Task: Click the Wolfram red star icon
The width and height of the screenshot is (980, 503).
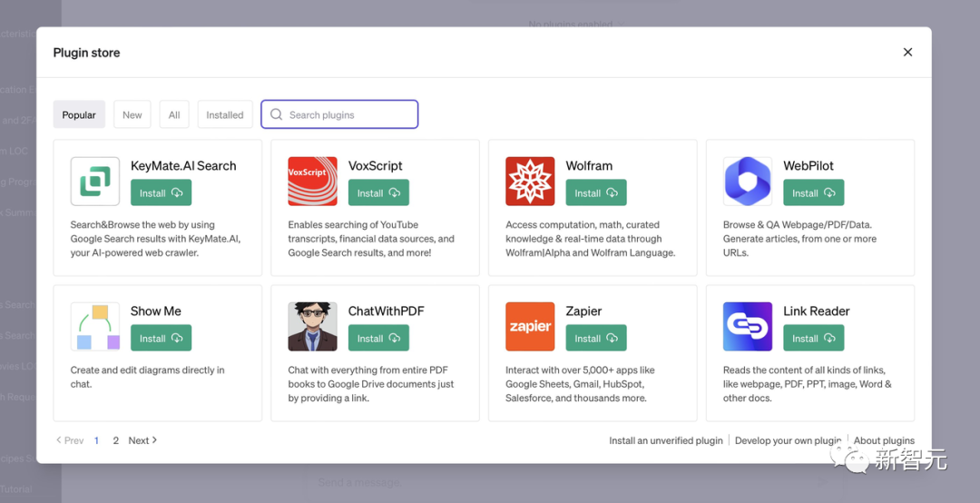Action: 530,182
